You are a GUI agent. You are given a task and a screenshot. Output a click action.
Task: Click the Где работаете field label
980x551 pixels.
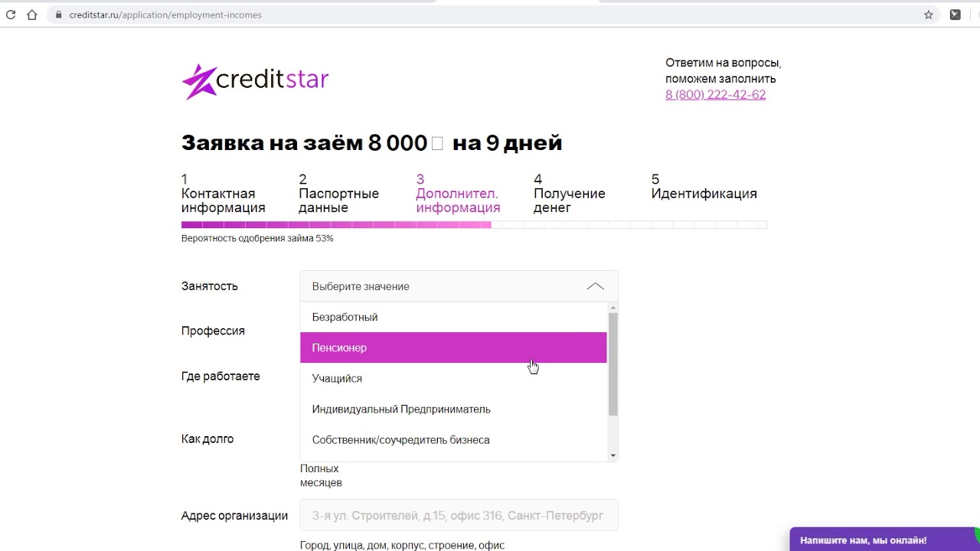(220, 377)
